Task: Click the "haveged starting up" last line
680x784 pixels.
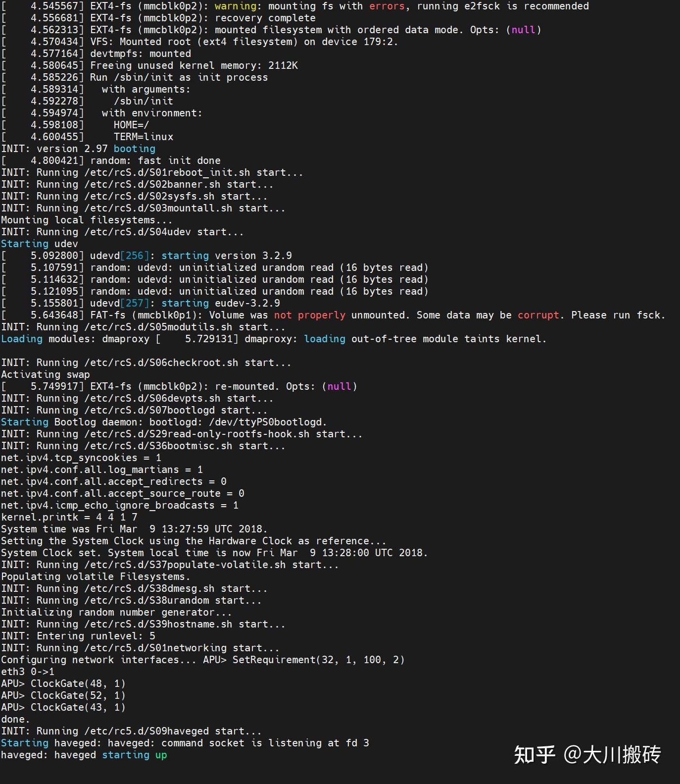Action: pos(84,755)
